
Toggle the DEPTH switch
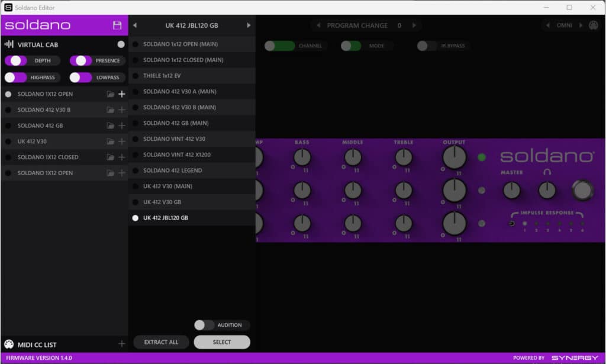[x=16, y=60]
